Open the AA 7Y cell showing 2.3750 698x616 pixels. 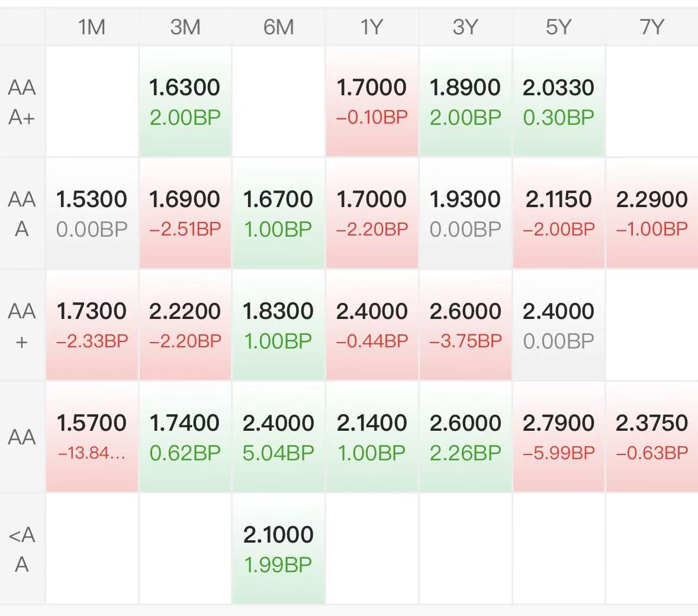[652, 437]
